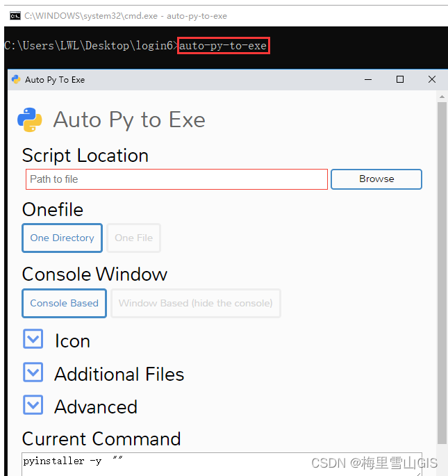Click the auto-py-to-exe command in the cmd window
The image size is (448, 476).
[x=224, y=46]
